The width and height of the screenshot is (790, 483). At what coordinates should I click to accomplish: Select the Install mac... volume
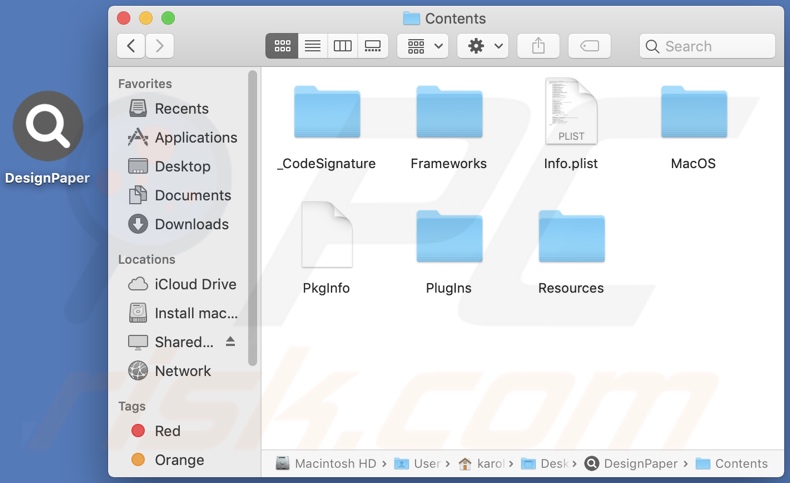click(181, 313)
